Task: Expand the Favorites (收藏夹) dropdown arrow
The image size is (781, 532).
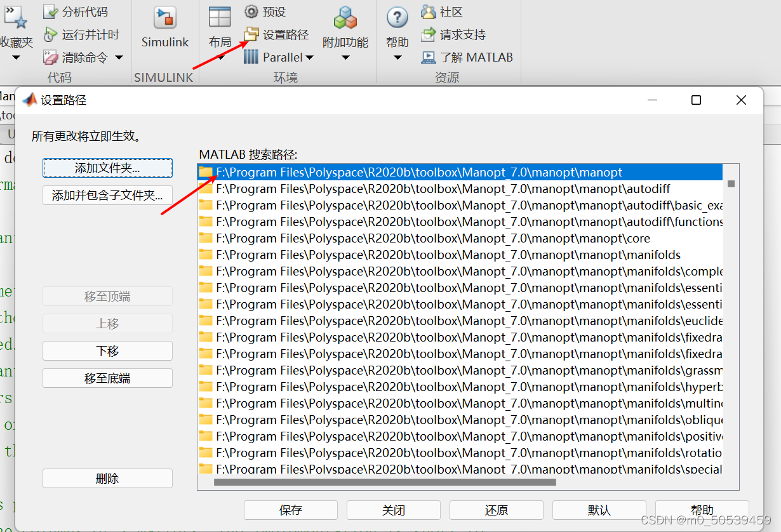Action: point(17,58)
